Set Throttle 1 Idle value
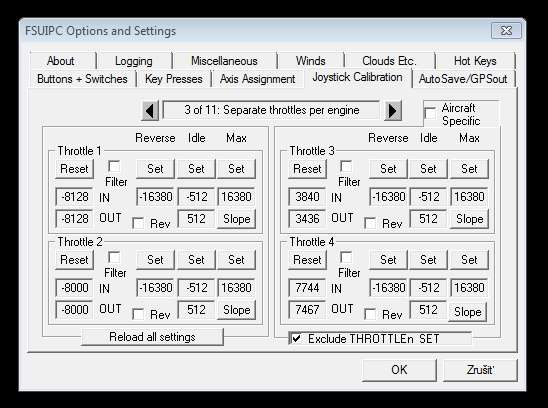 click(x=196, y=169)
